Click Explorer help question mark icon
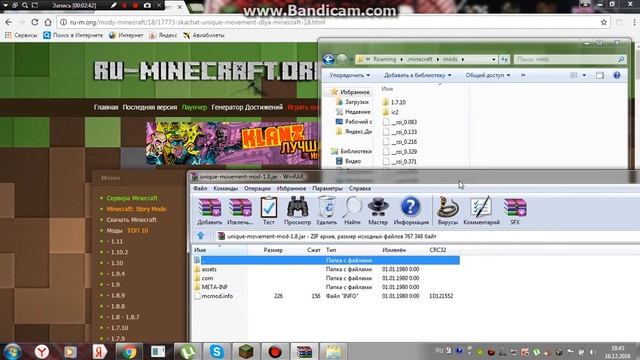 (x=617, y=75)
